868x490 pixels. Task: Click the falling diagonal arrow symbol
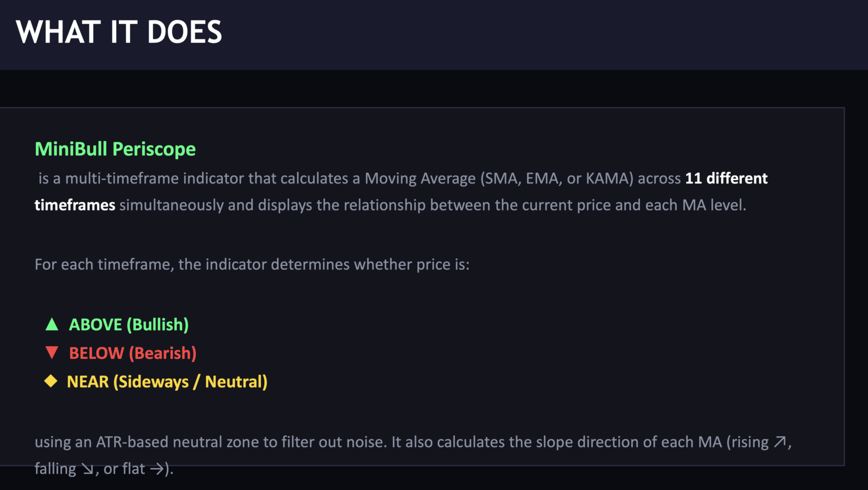tap(87, 469)
